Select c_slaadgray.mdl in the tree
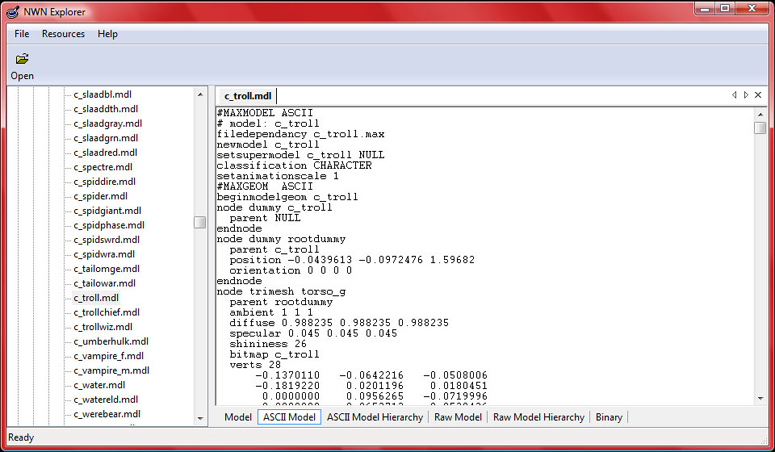 tap(108, 124)
